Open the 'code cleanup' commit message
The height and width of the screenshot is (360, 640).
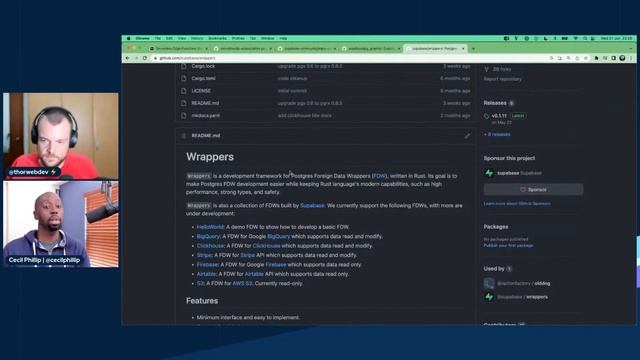(293, 78)
